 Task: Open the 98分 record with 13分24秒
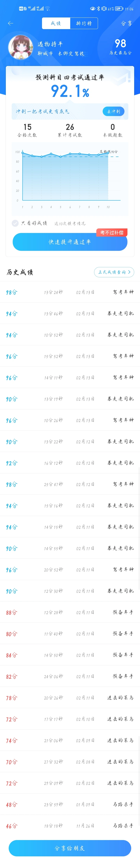[70, 292]
